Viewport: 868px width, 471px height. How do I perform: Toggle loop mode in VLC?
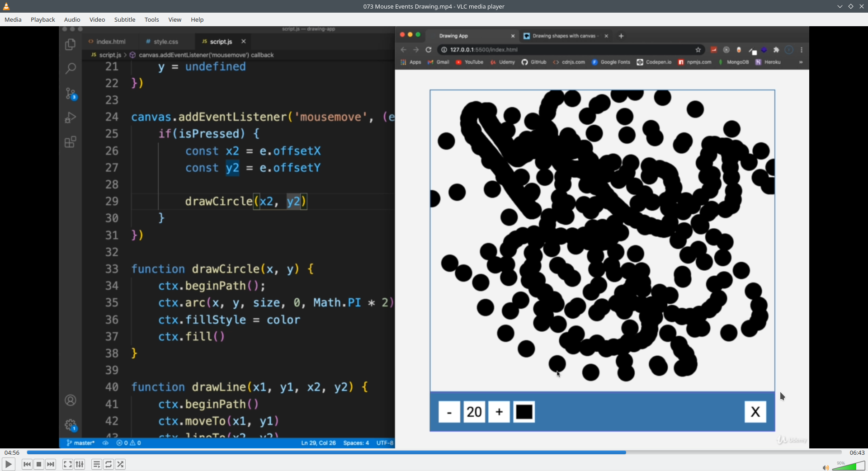click(x=108, y=464)
